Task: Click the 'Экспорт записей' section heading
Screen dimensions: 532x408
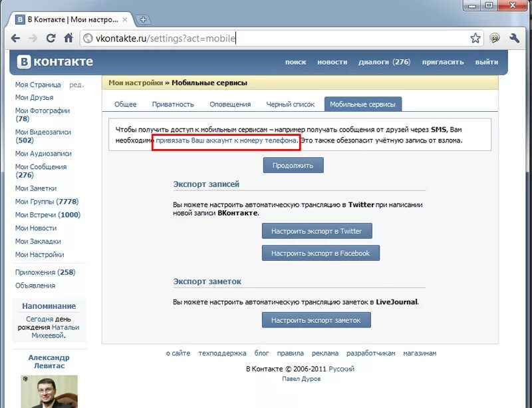Action: (206, 184)
